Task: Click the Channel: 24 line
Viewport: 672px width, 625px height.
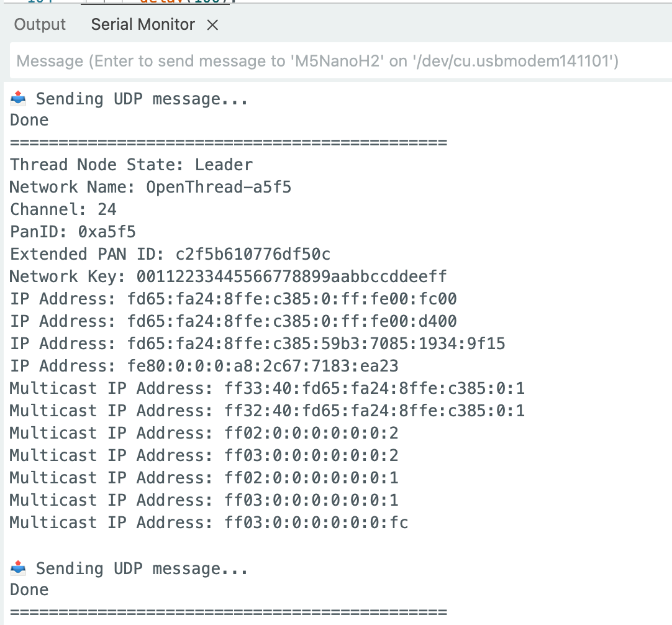Action: [63, 209]
